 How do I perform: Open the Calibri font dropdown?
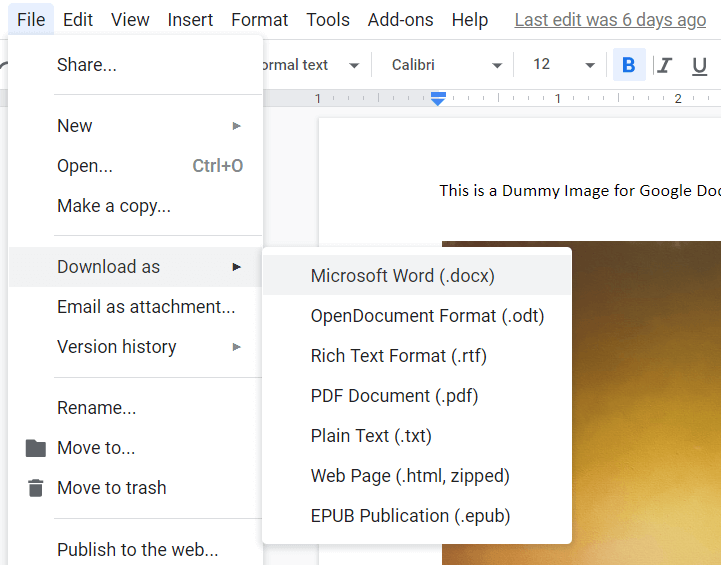pyautogui.click(x=446, y=65)
